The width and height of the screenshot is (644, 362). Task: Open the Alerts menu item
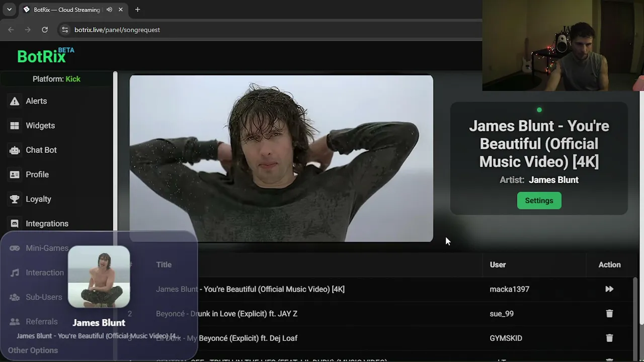point(36,101)
